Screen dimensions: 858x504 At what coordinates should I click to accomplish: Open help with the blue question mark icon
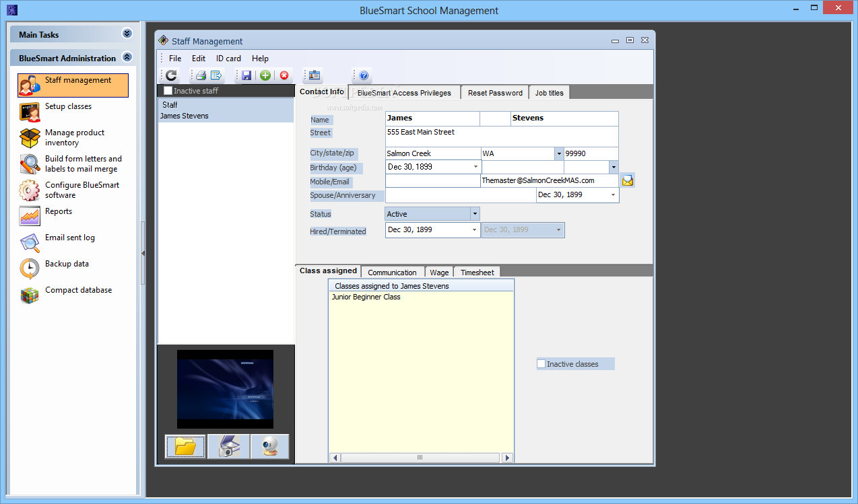pos(364,75)
